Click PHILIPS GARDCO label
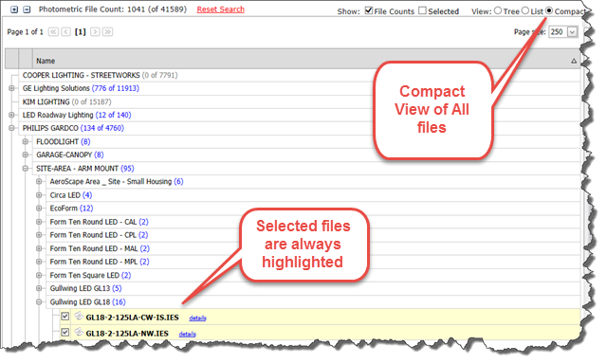 click(x=50, y=128)
